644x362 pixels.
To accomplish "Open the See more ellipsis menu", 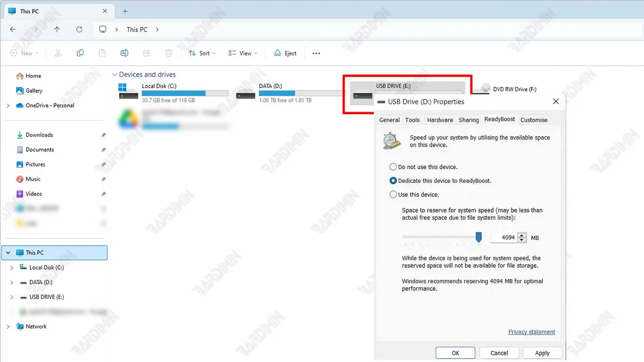I will [x=316, y=53].
